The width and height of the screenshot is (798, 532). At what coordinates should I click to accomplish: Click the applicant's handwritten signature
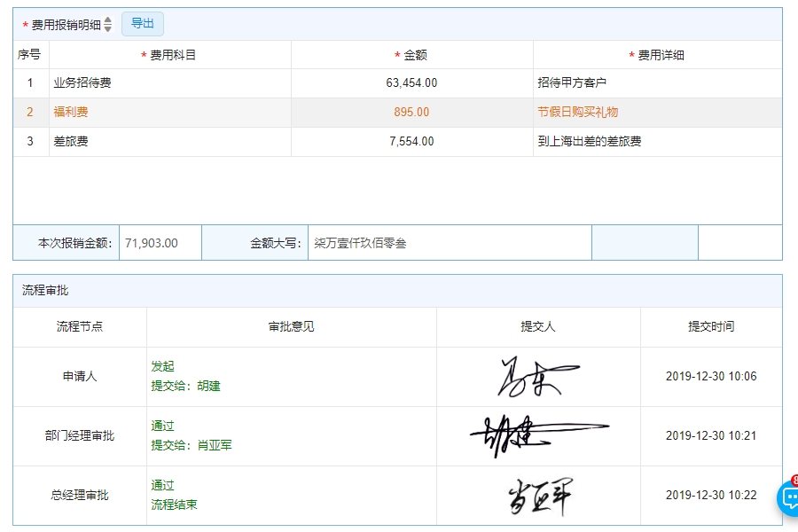(537, 377)
